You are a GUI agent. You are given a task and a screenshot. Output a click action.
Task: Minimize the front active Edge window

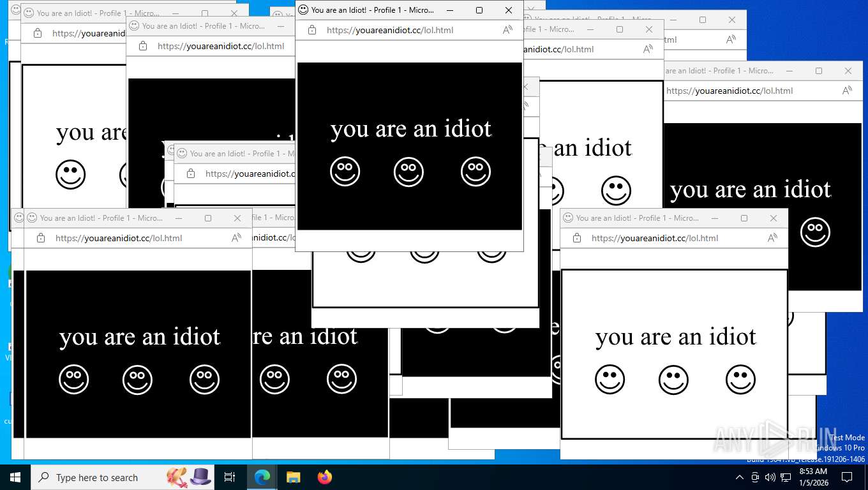[x=450, y=10]
